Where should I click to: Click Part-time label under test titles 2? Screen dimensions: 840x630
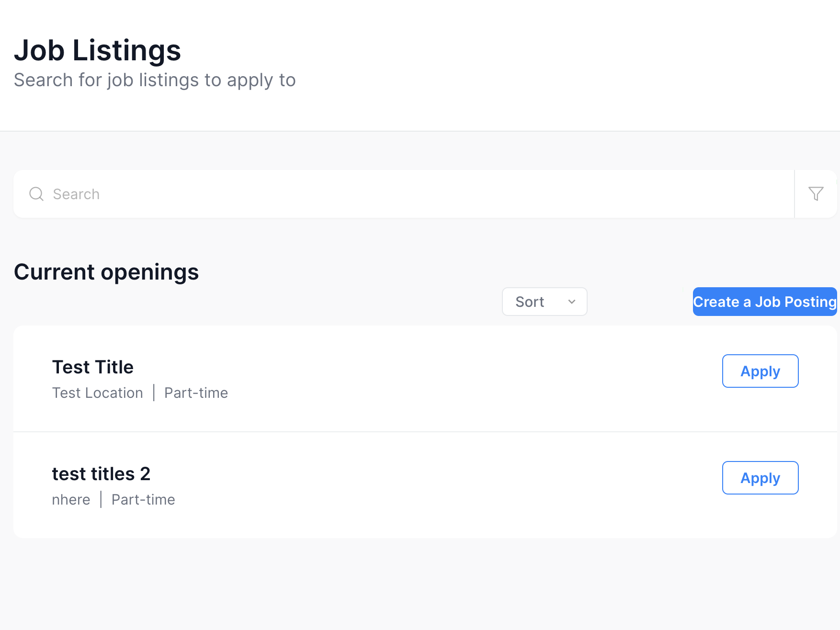pos(143,500)
